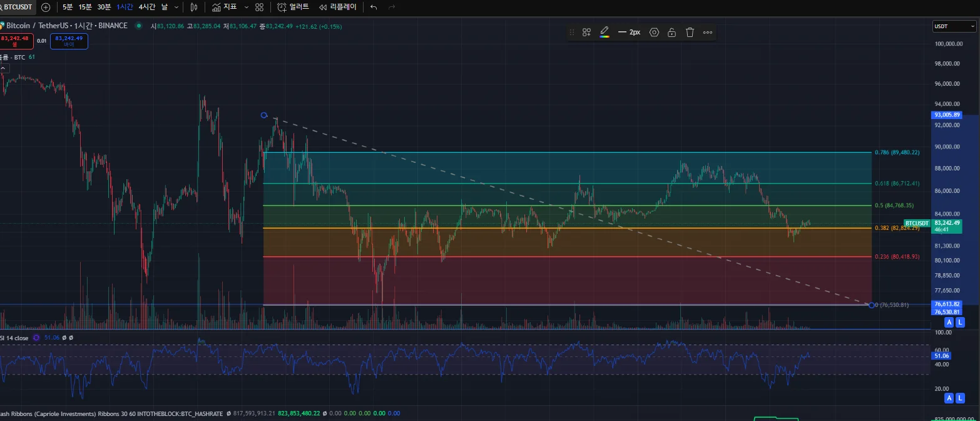Expand the favorite indicators dropdown arrow
Image resolution: width=980 pixels, height=421 pixels.
[245, 8]
